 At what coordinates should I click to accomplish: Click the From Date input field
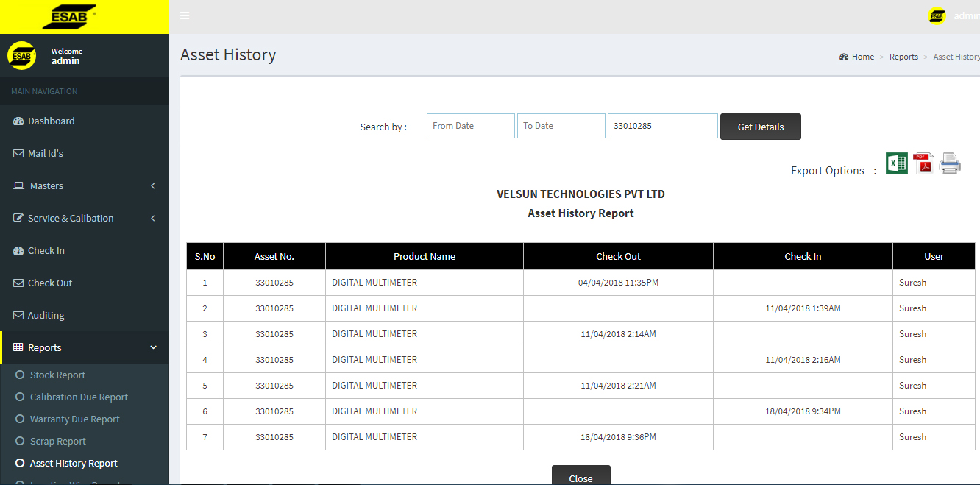click(471, 126)
